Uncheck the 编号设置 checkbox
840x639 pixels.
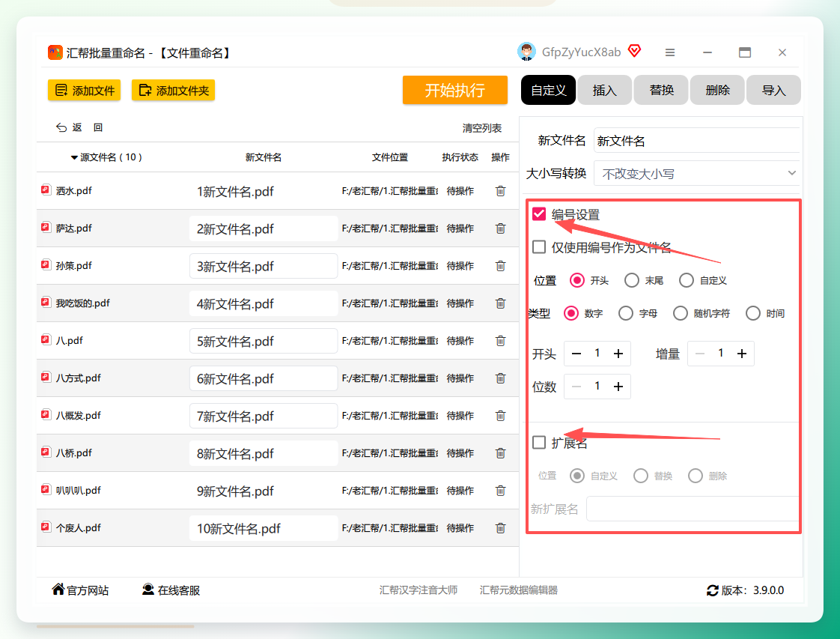(539, 214)
